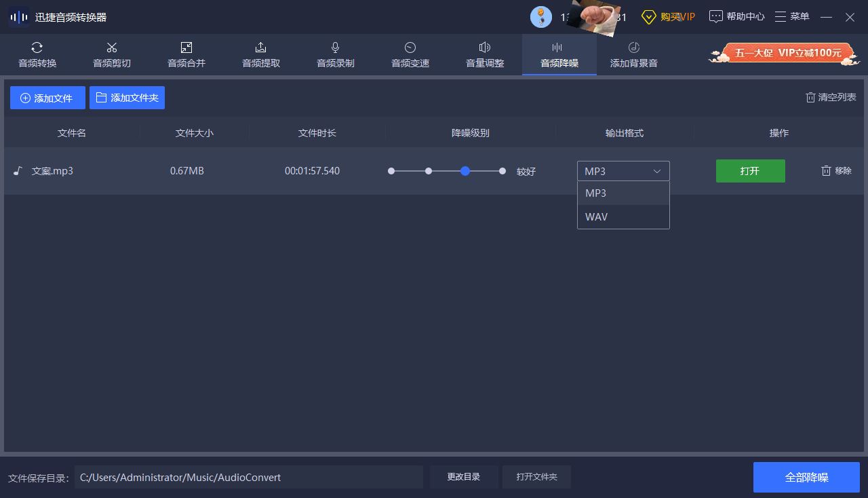
Task: Click the music note icon beside 文案.mp3
Action: 18,171
